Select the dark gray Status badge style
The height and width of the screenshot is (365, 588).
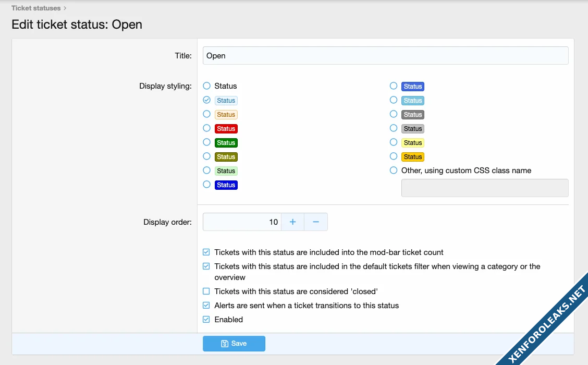[394, 114]
